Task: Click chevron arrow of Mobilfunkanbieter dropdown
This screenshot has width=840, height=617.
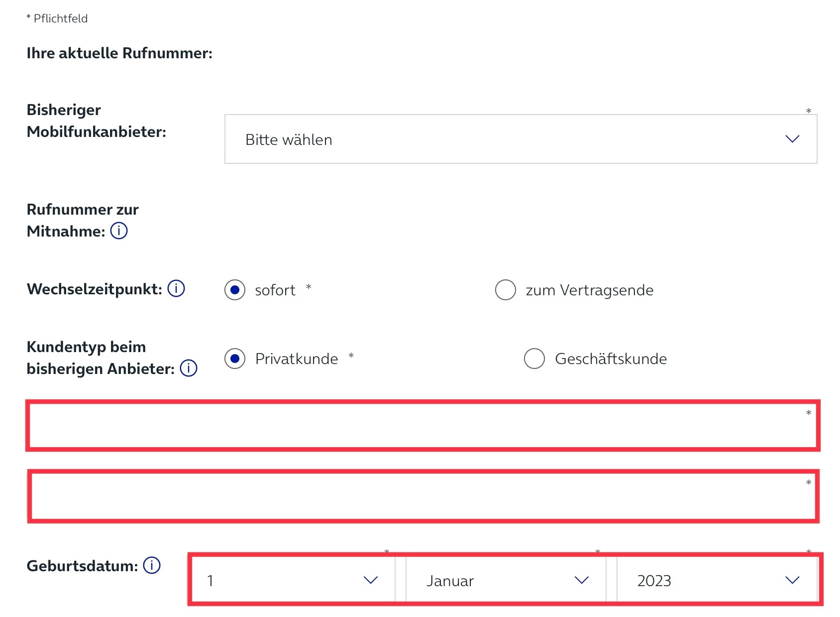Action: point(792,139)
